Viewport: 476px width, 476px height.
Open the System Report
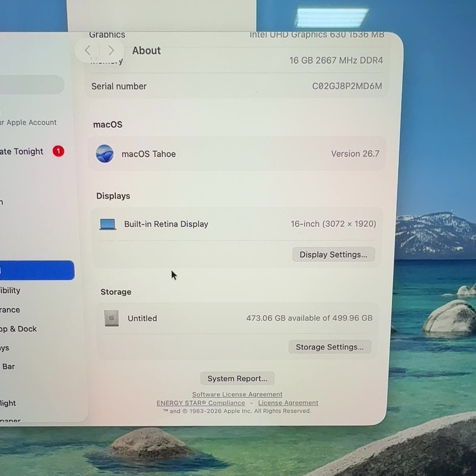(237, 378)
